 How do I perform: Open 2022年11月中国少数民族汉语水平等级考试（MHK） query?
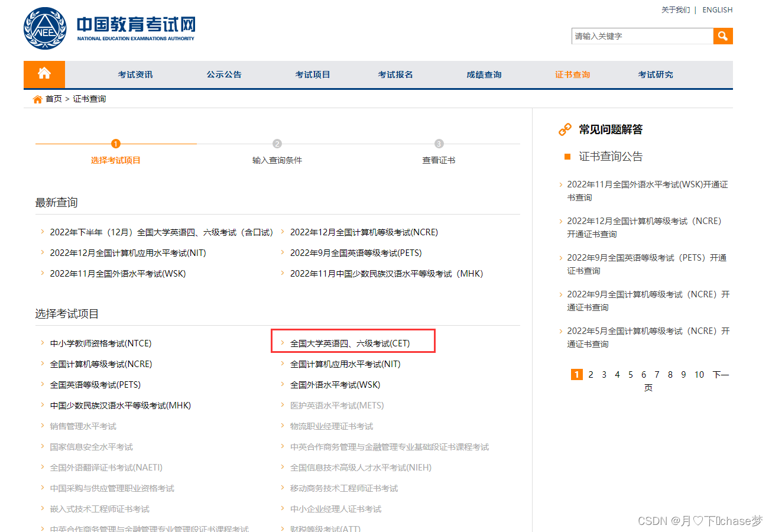tap(387, 274)
